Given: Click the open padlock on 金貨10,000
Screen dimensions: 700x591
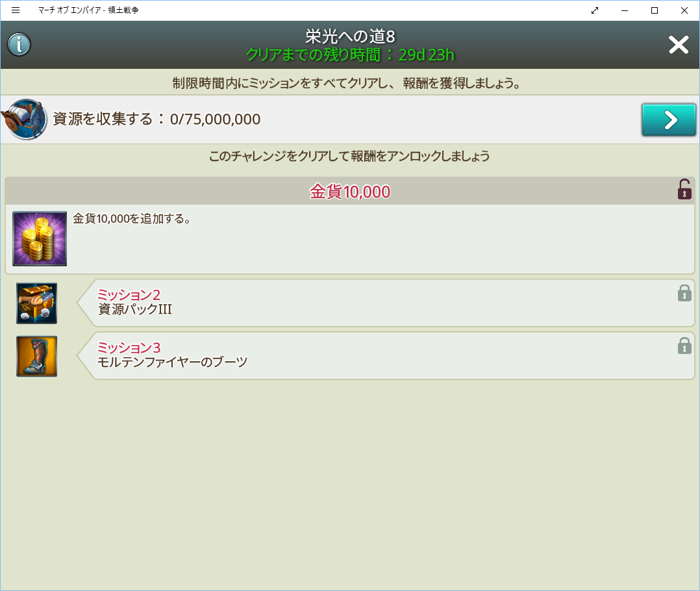Looking at the screenshot, I should click(x=684, y=190).
